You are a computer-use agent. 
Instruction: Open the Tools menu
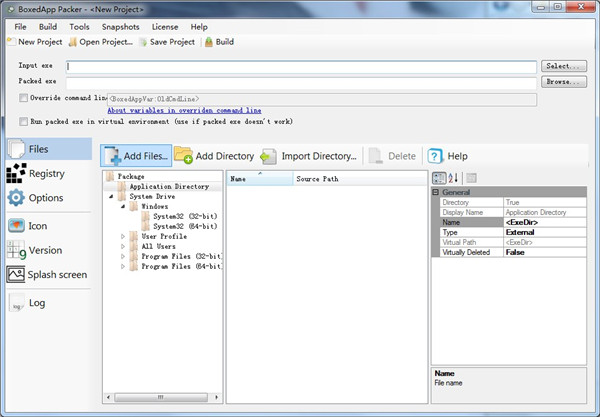(x=79, y=27)
